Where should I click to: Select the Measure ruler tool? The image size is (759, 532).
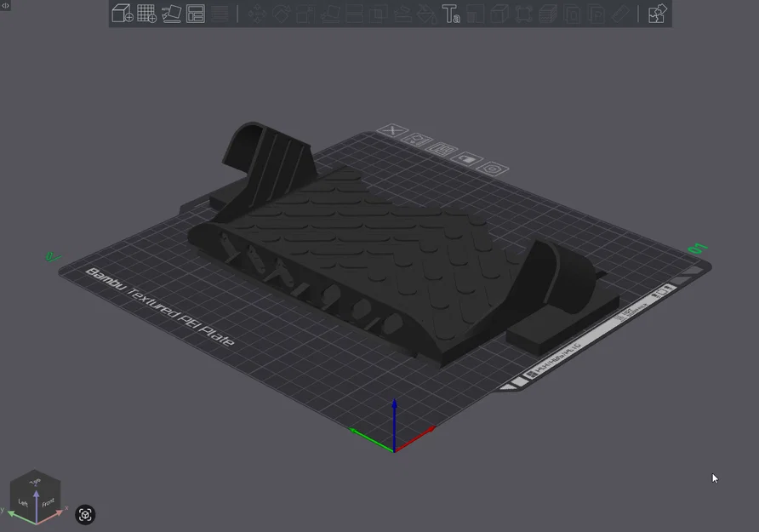620,14
